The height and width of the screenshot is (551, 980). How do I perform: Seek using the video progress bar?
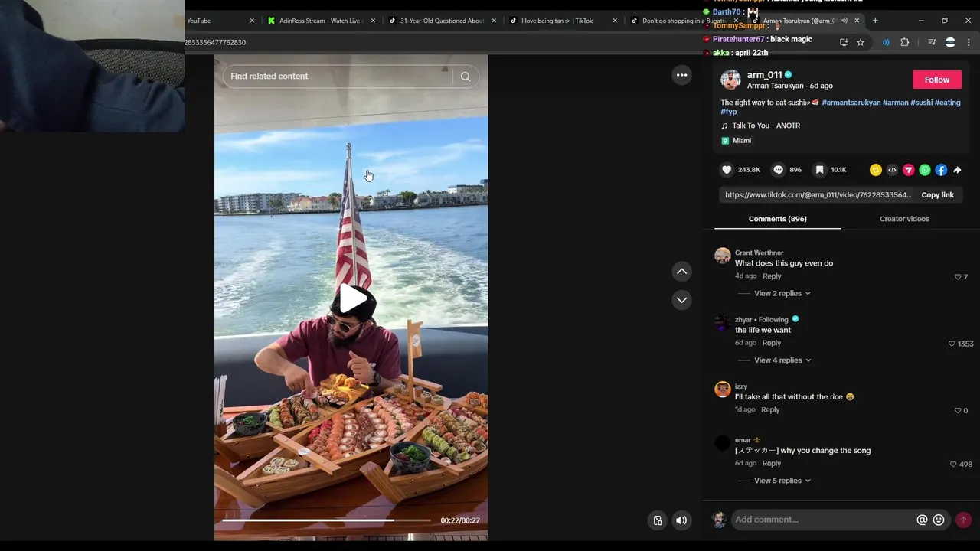coord(327,520)
